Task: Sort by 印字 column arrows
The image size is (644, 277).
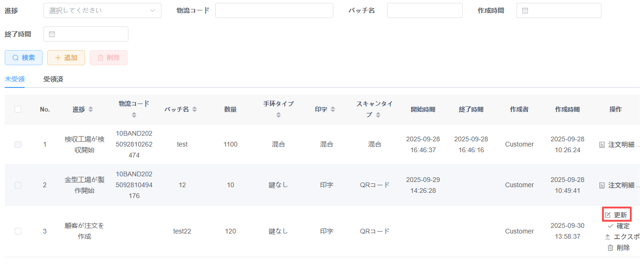Action: click(332, 109)
